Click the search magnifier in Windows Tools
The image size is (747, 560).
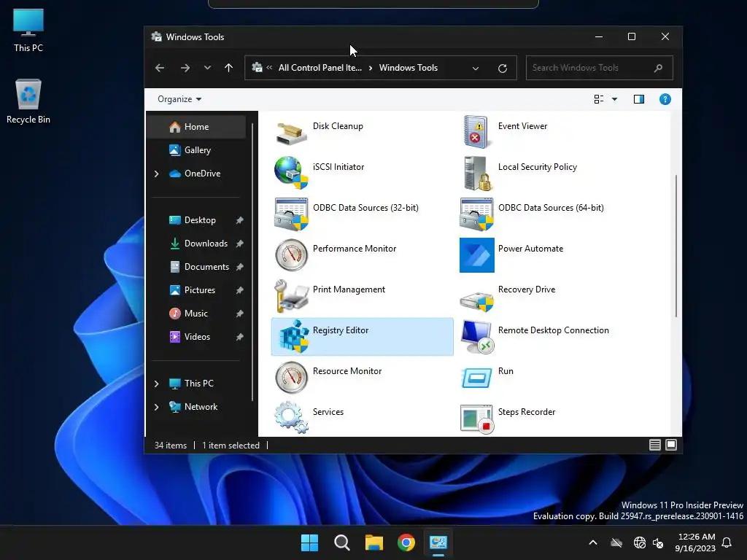[659, 68]
